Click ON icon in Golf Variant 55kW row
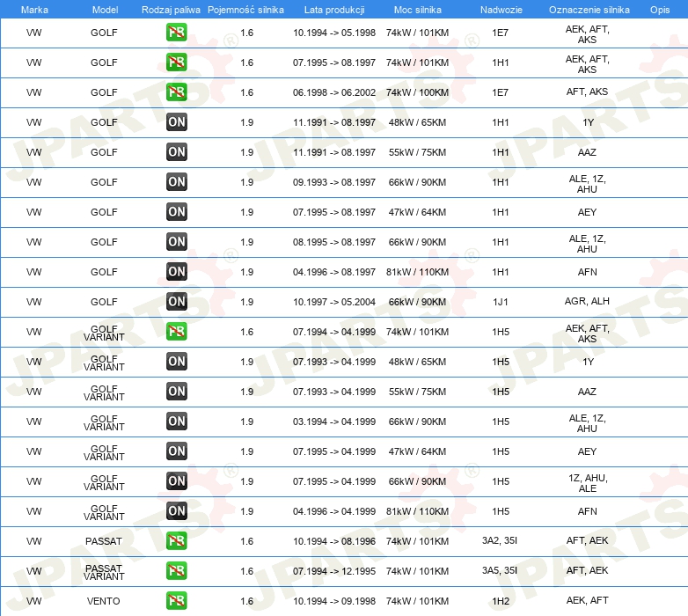Image resolution: width=688 pixels, height=616 pixels. (176, 392)
